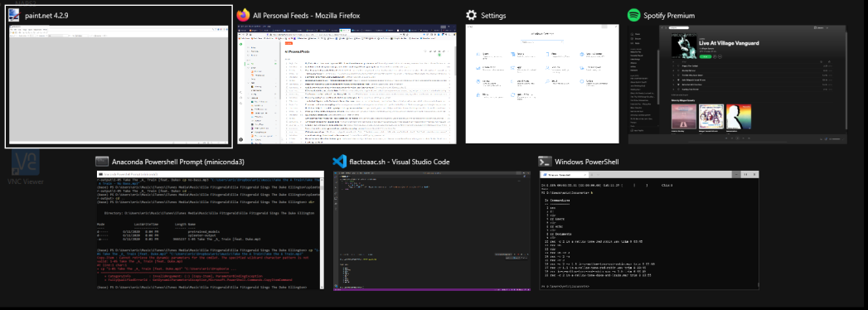Click 'flactoaac.sh - Visual Studio Code' title

[399, 162]
